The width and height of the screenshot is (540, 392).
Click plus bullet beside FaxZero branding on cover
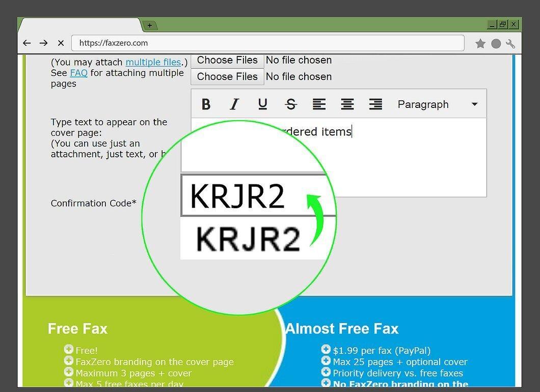point(69,360)
